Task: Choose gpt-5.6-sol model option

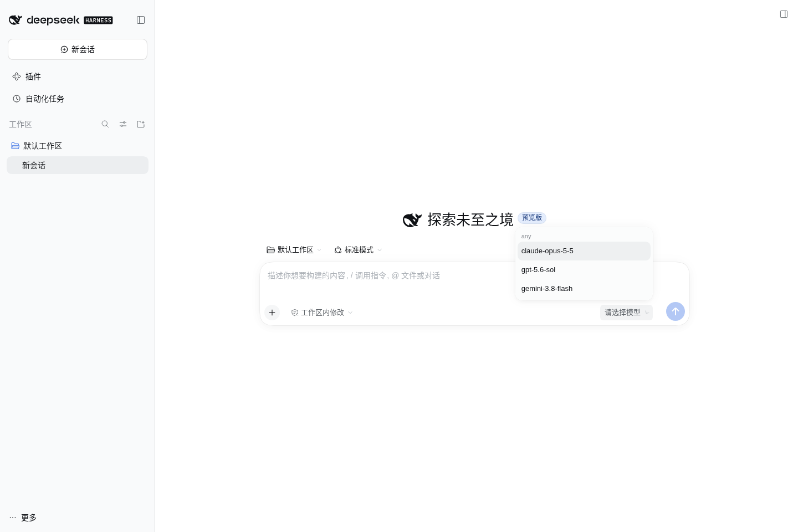Action: pyautogui.click(x=584, y=270)
